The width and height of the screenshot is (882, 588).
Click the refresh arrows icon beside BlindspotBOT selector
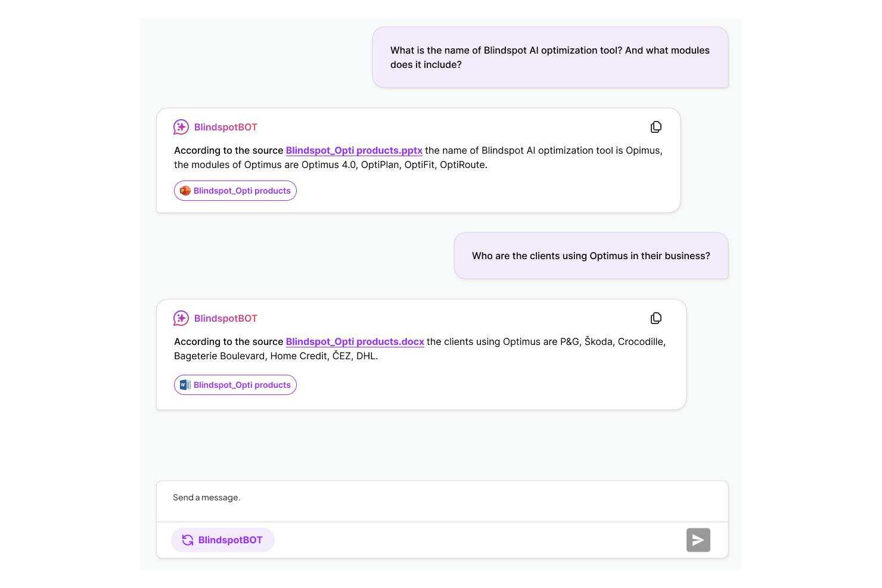click(x=188, y=540)
